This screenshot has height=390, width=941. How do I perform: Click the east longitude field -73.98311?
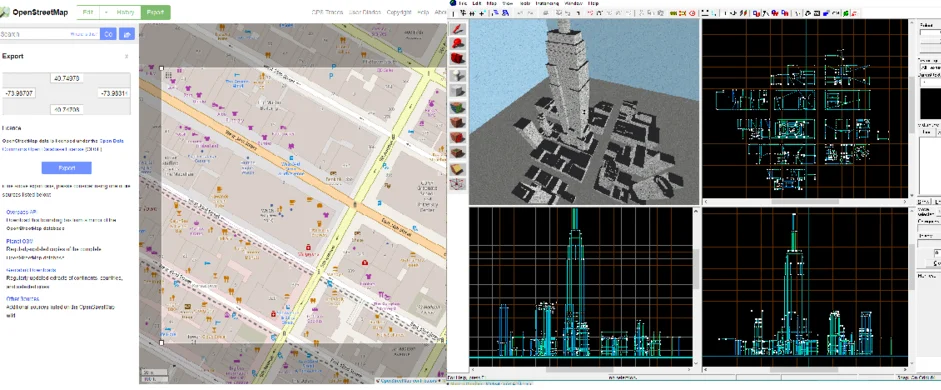tap(114, 94)
